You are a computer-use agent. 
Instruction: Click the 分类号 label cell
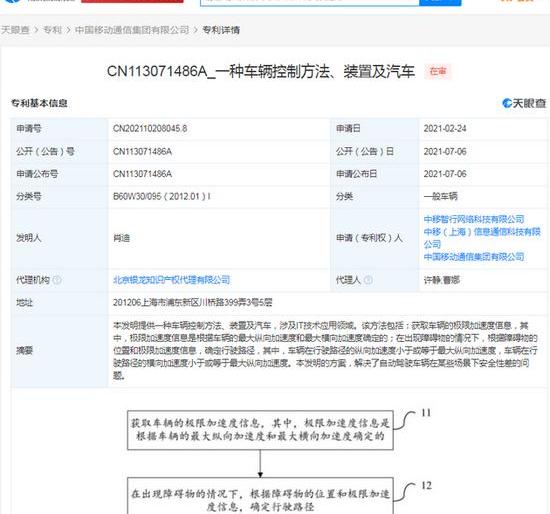point(60,196)
